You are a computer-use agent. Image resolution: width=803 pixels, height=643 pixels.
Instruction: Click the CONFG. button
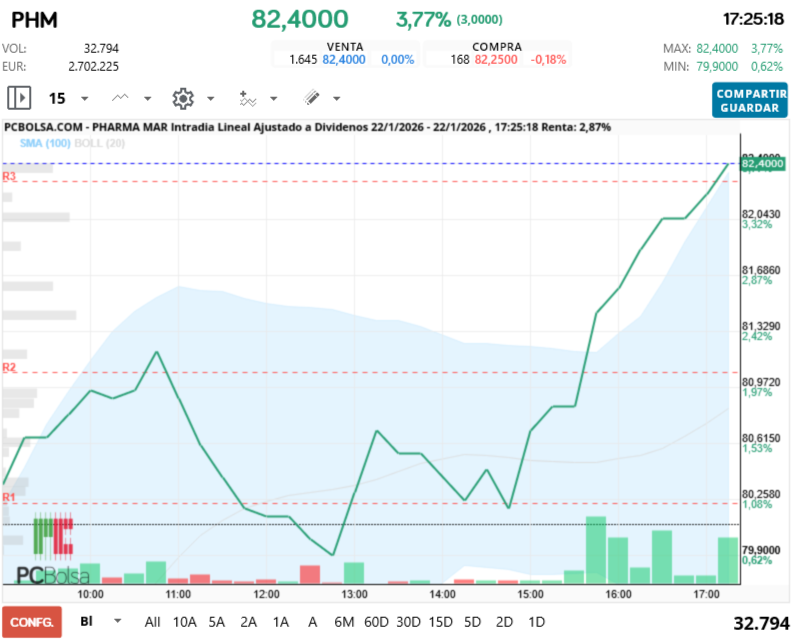click(x=33, y=621)
